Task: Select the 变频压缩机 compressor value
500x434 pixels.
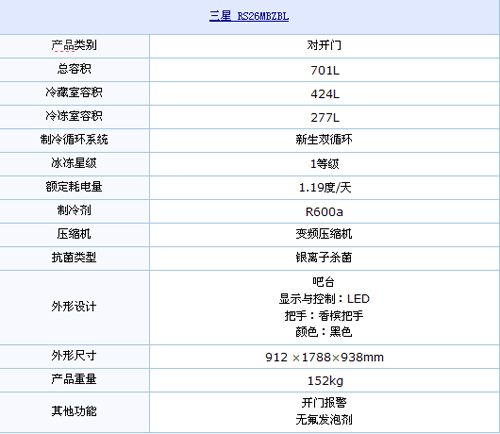Action: [x=324, y=234]
